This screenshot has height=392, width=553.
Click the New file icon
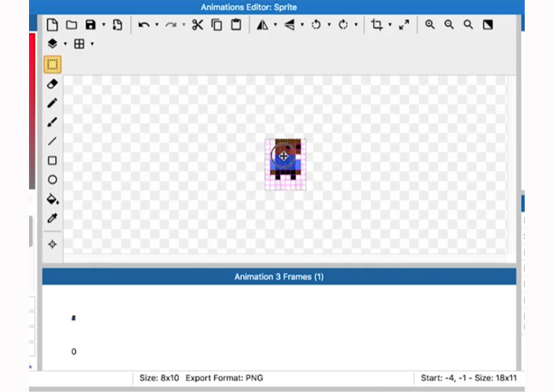52,25
